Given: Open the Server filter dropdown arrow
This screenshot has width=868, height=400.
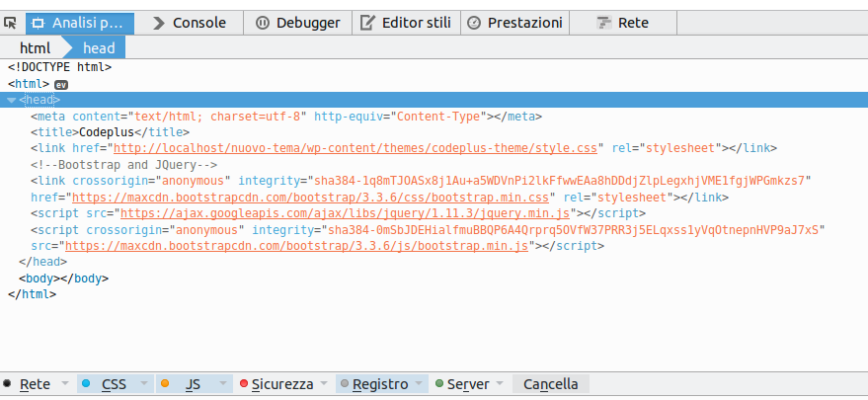Looking at the screenshot, I should 500,383.
